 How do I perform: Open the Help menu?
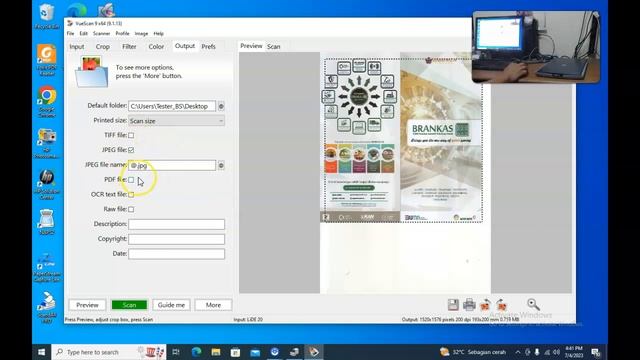(x=158, y=33)
